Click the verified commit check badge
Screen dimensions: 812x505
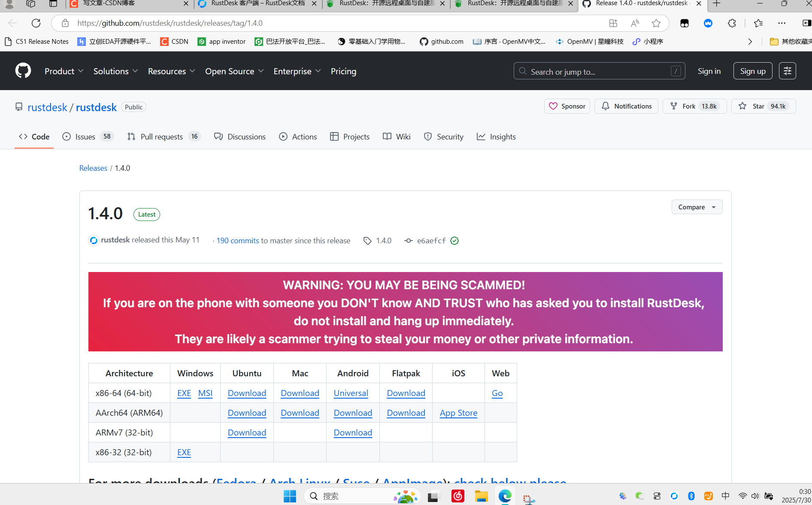click(454, 241)
